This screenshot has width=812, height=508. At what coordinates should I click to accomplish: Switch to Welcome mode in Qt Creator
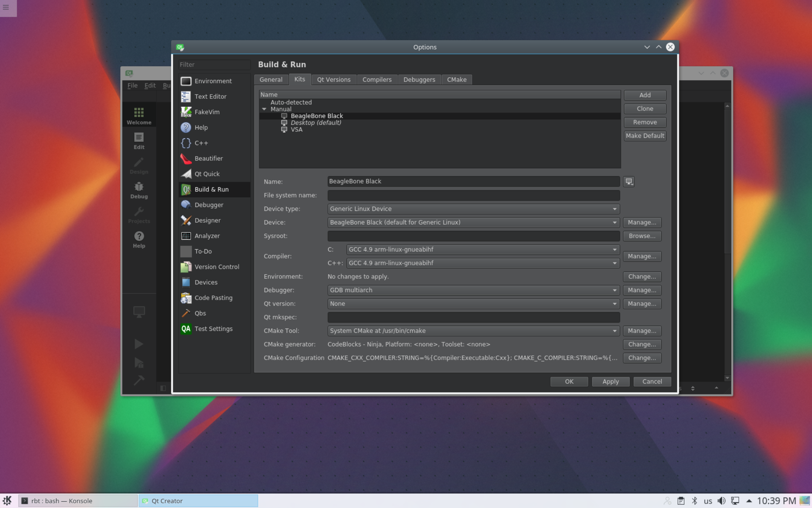point(139,116)
